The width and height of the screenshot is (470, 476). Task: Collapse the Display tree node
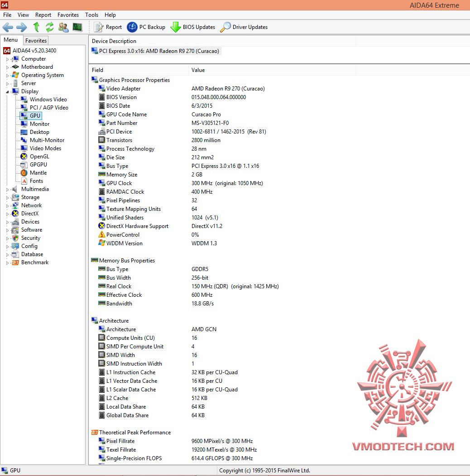7,92
